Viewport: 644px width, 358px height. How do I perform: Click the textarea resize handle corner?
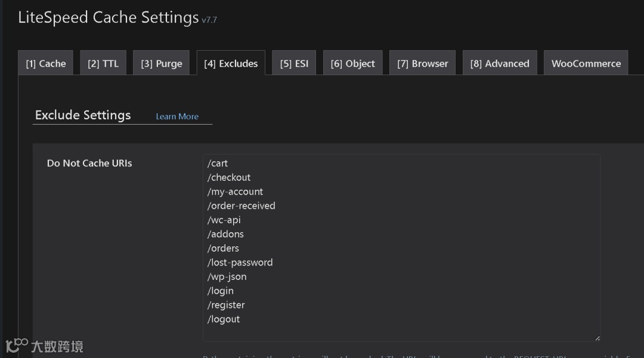(x=596, y=338)
